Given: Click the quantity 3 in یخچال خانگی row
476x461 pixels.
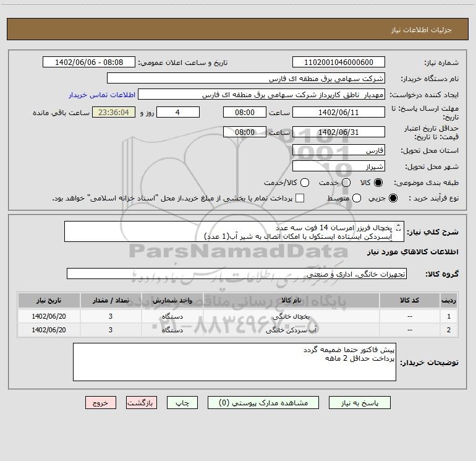Looking at the screenshot, I should click(111, 316).
